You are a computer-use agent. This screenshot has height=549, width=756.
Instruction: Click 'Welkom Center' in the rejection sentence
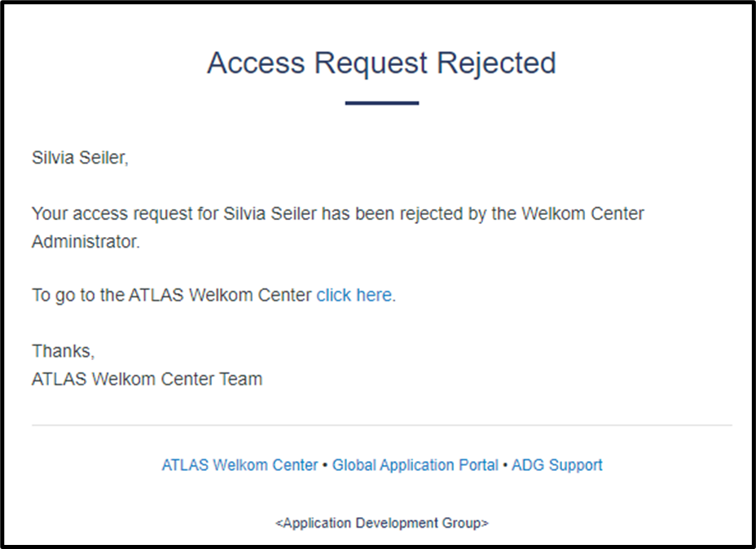(x=583, y=213)
